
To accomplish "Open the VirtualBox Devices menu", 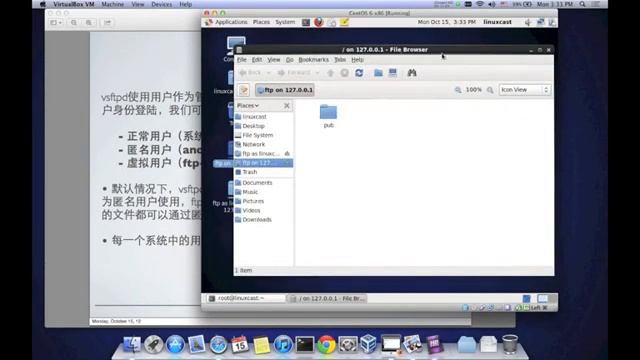I will pos(162,4).
